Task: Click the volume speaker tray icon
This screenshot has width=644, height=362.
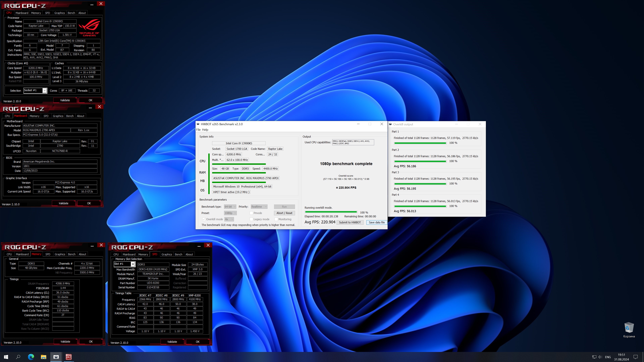Action: point(600,357)
